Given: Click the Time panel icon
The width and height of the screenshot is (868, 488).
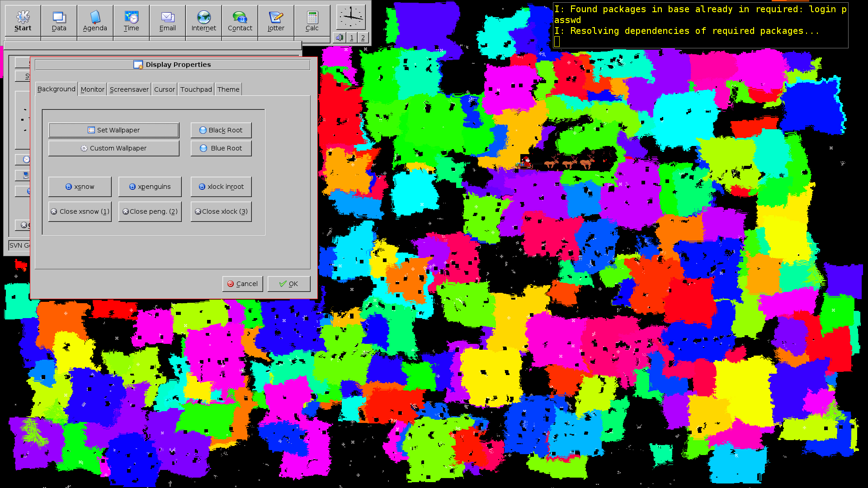Looking at the screenshot, I should tap(131, 21).
